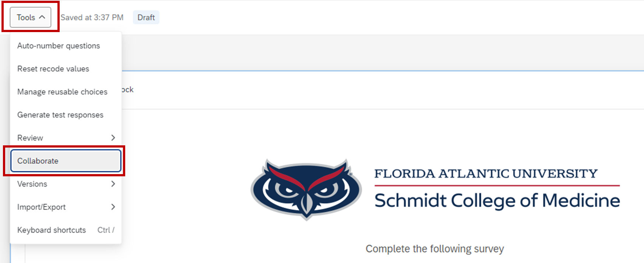
Task: Open the Import/Export submenu
Action: point(66,207)
